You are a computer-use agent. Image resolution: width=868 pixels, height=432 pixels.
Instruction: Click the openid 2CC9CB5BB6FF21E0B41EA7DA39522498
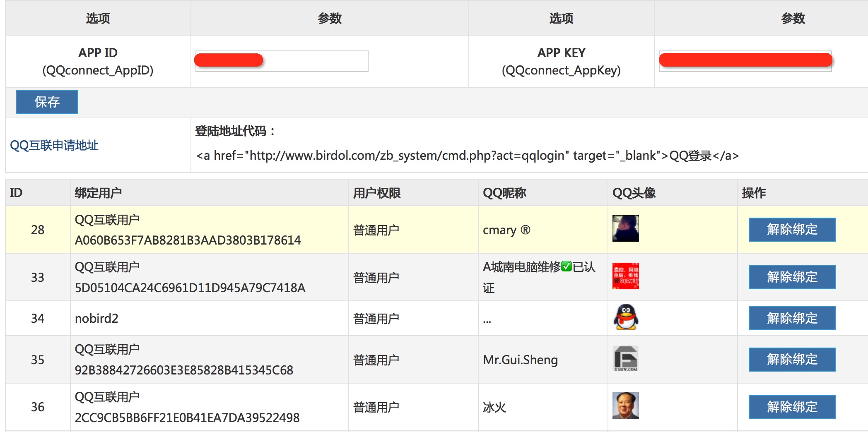[187, 418]
